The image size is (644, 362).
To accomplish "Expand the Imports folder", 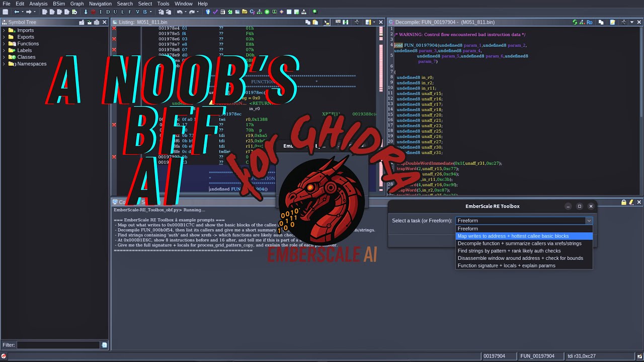I will click(4, 31).
